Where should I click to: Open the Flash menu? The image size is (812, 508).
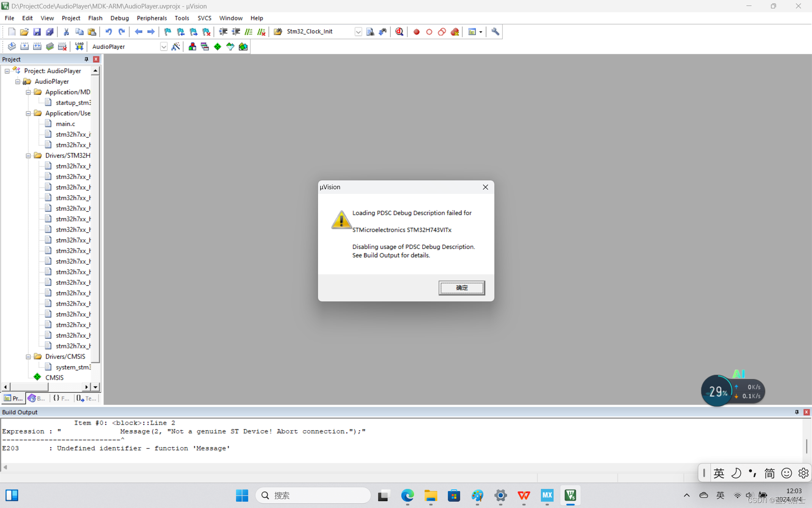point(95,18)
